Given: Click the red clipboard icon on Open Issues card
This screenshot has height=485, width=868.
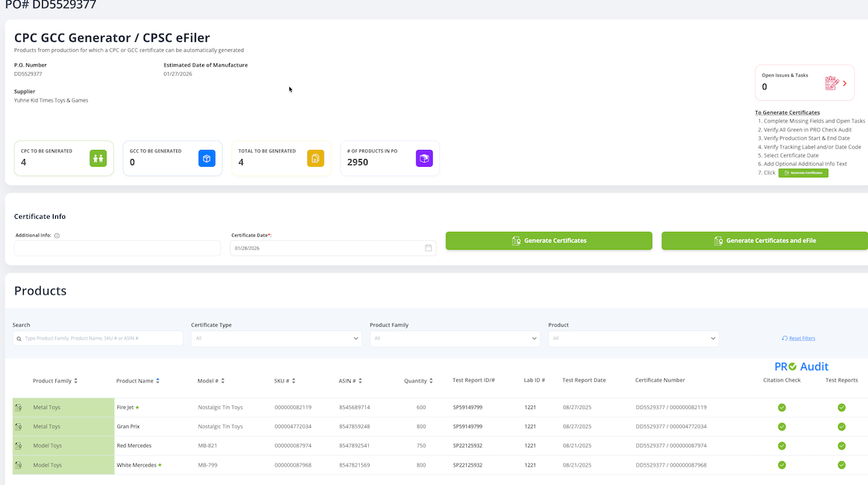Looking at the screenshot, I should pos(832,81).
